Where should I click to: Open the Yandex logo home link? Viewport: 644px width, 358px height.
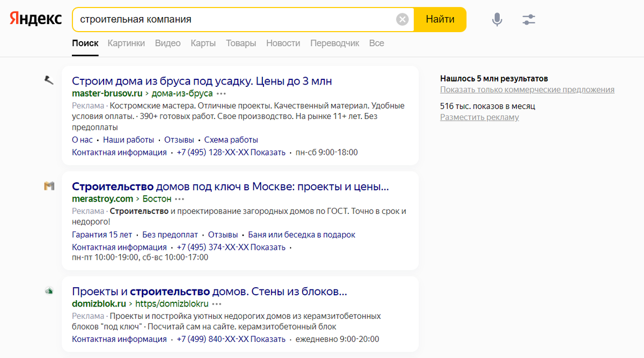35,19
